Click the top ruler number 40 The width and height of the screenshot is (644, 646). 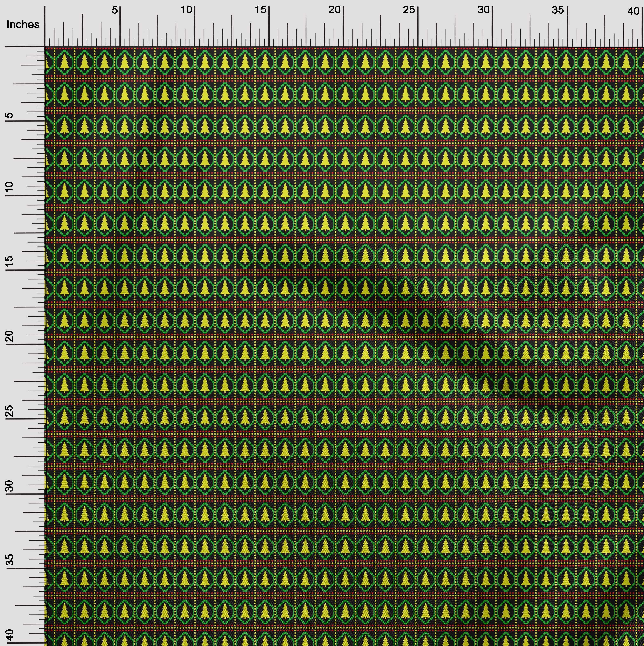click(x=633, y=11)
